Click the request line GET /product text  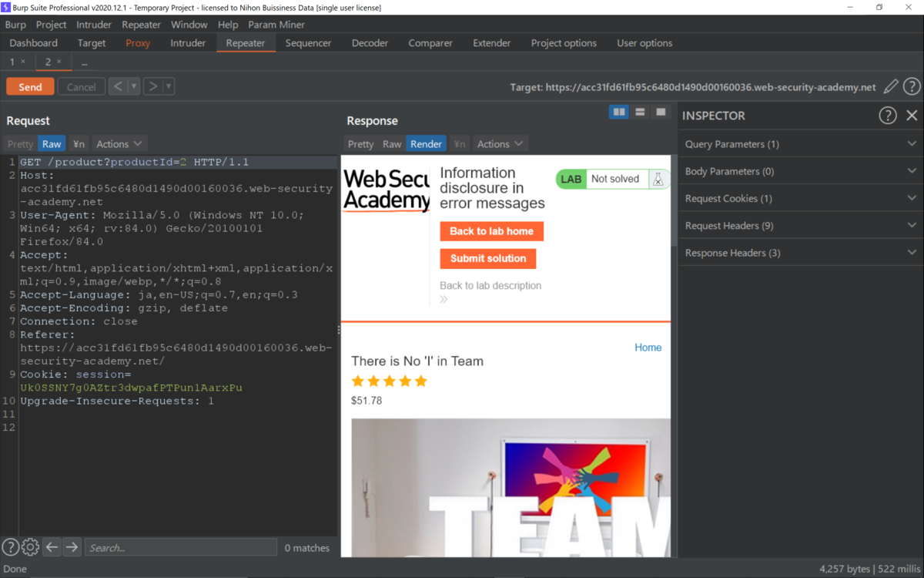point(134,163)
